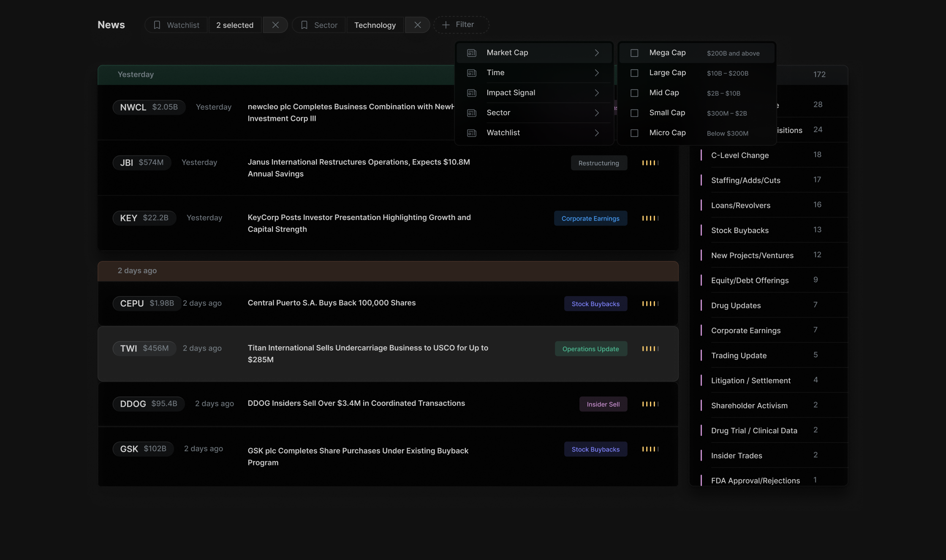Screen dimensions: 946x560
Task: Check the Small Cap checkbox
Action: point(634,113)
